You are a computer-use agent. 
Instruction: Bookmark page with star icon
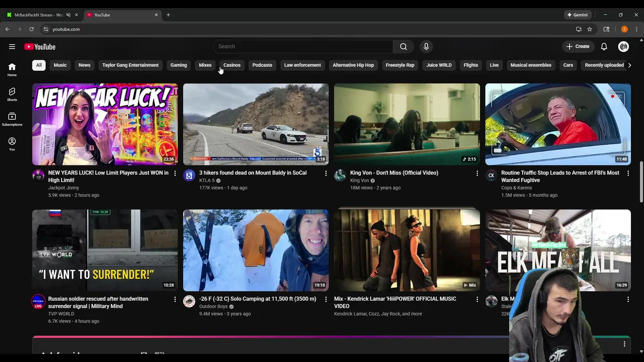coord(590,29)
